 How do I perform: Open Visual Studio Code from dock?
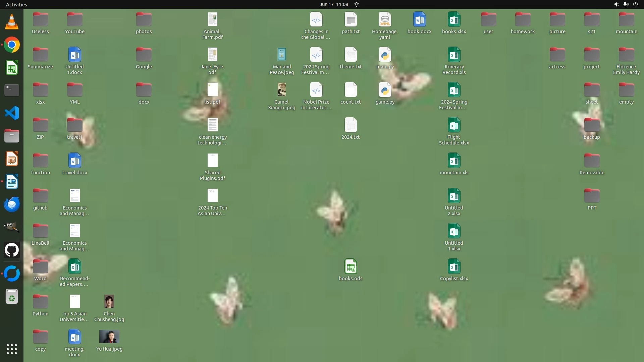12,113
